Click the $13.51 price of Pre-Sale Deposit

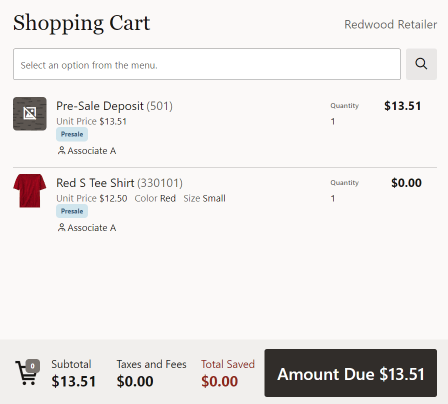[x=403, y=106]
